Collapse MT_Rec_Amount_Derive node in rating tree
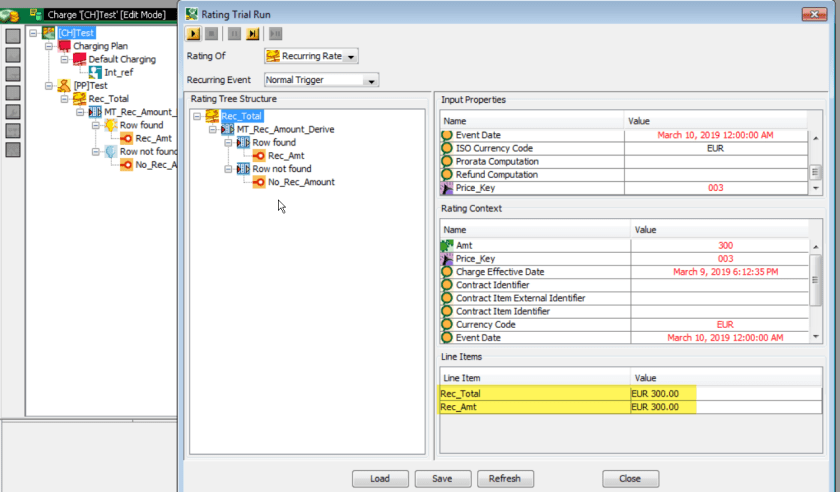 click(213, 129)
